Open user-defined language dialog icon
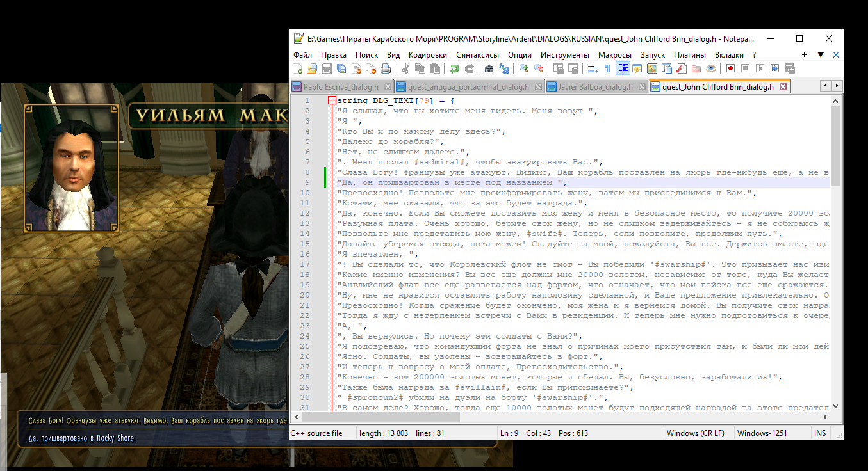 pos(637,68)
